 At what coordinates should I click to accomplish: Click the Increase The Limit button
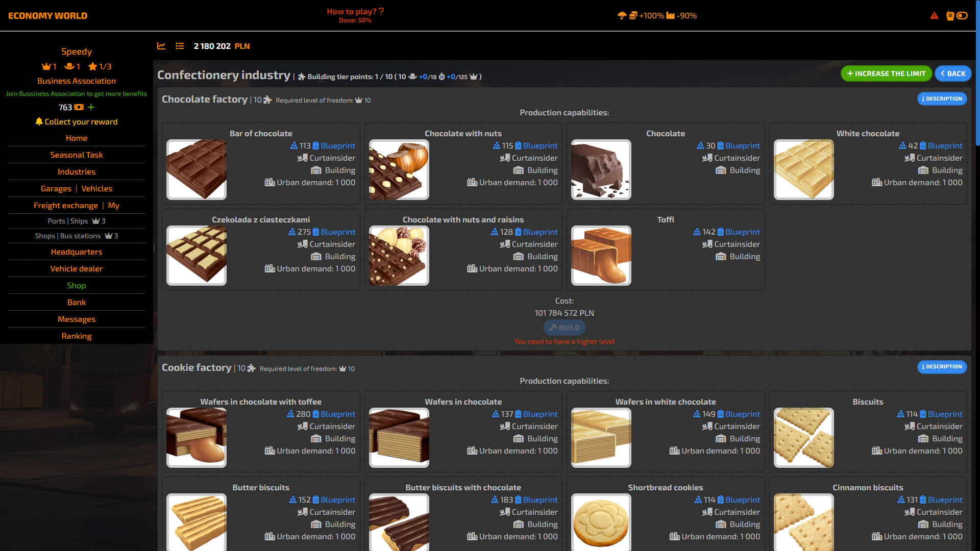[886, 73]
